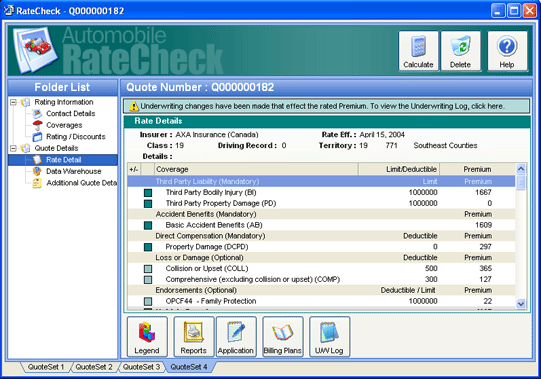
Task: Click the warning triangle icon in notice bar
Action: (133, 106)
